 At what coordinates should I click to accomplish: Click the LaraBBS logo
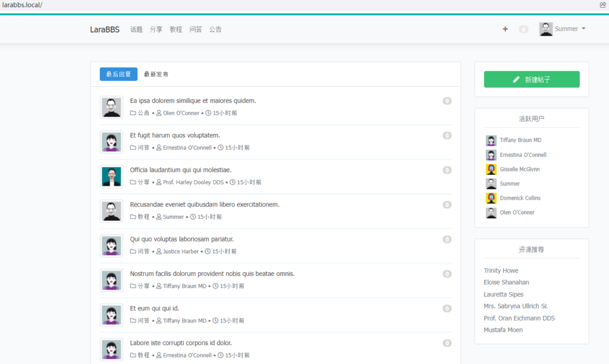click(x=105, y=29)
